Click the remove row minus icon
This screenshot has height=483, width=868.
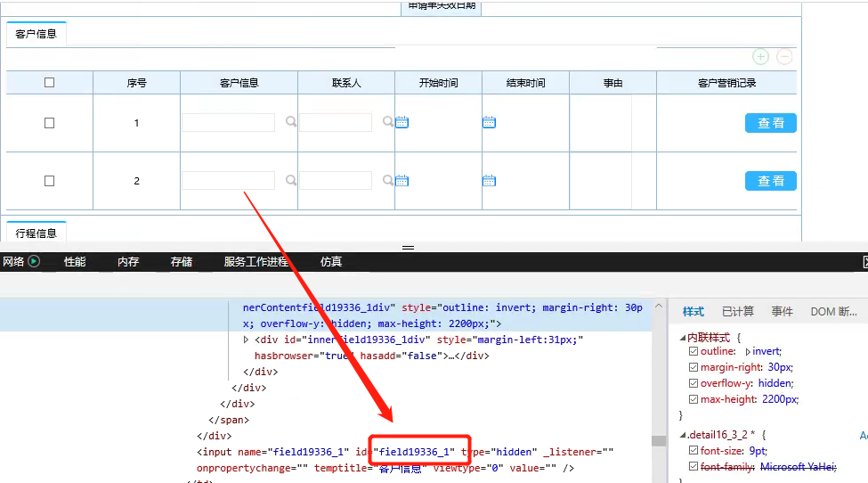coord(784,56)
